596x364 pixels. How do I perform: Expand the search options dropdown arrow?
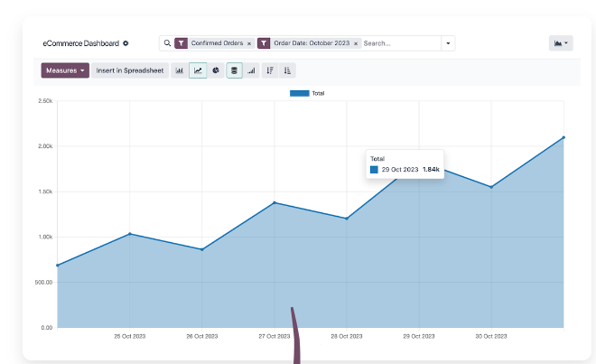(449, 43)
